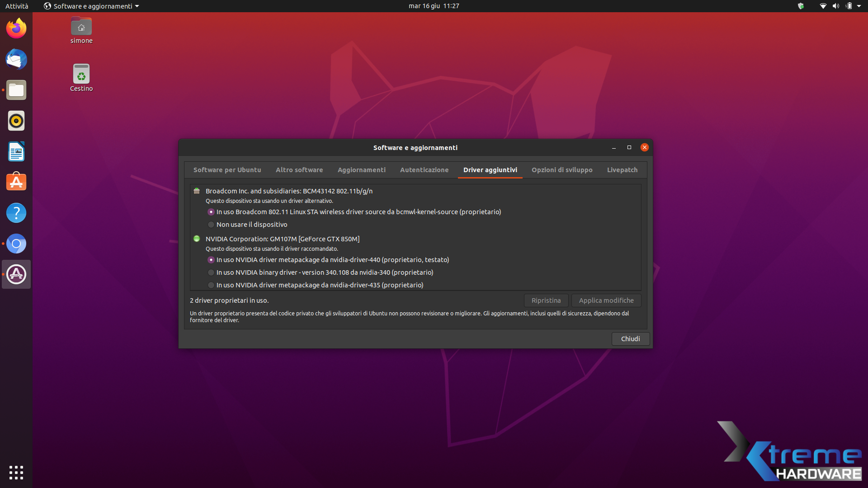The image size is (868, 488).
Task: Launch Thunderbird mail client
Action: click(16, 59)
